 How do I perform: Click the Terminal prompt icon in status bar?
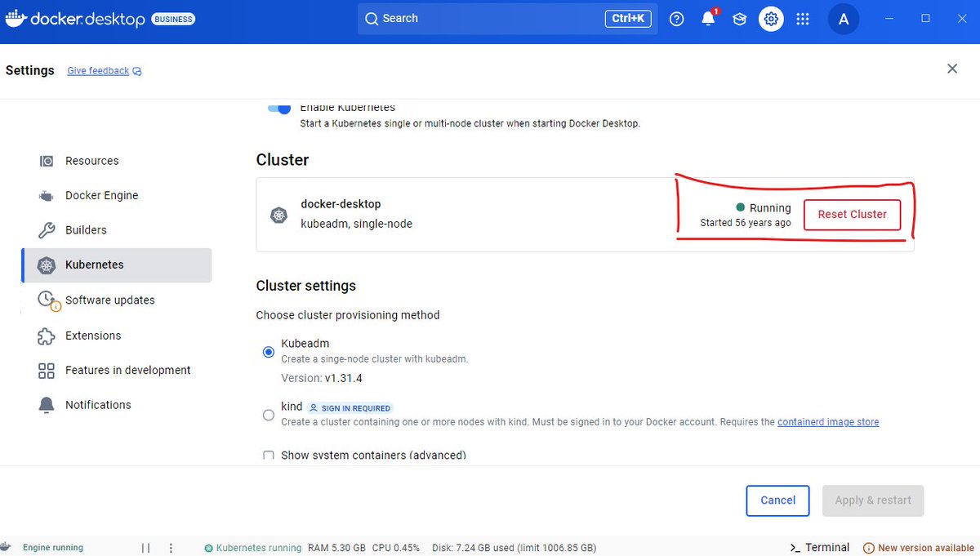click(x=795, y=548)
